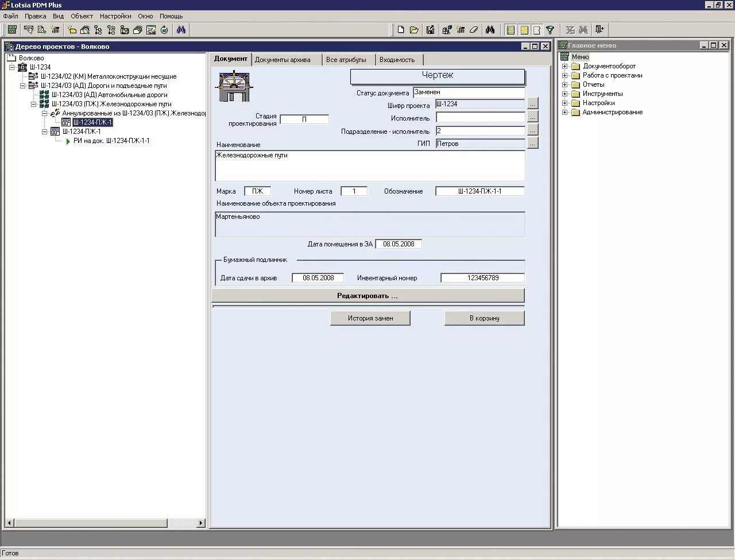
Task: Click the folder search magnifier toolbar icon
Action: [x=85, y=30]
